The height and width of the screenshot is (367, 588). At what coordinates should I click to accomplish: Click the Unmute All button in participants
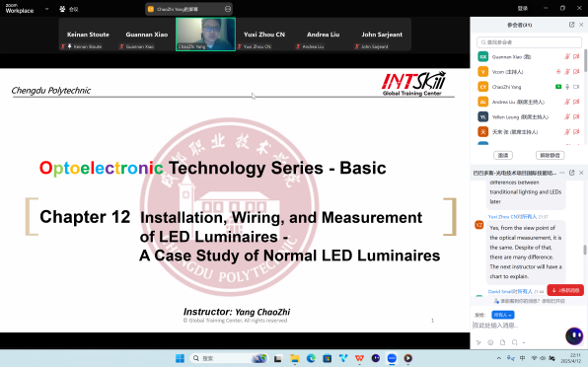click(x=550, y=155)
